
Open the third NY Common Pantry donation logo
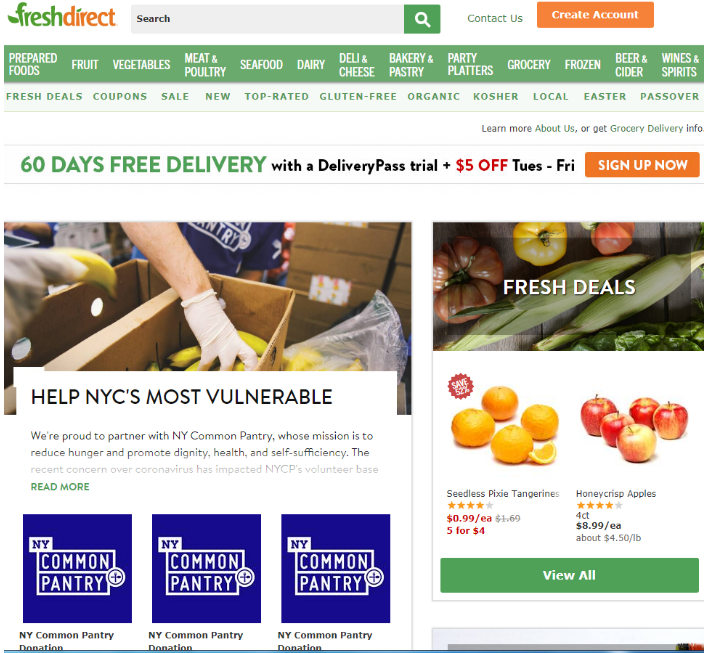click(336, 568)
